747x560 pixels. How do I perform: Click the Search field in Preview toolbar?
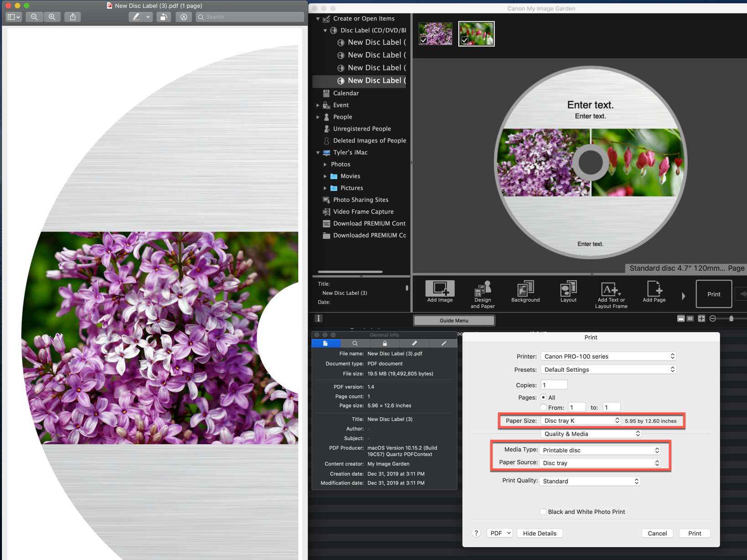point(249,17)
